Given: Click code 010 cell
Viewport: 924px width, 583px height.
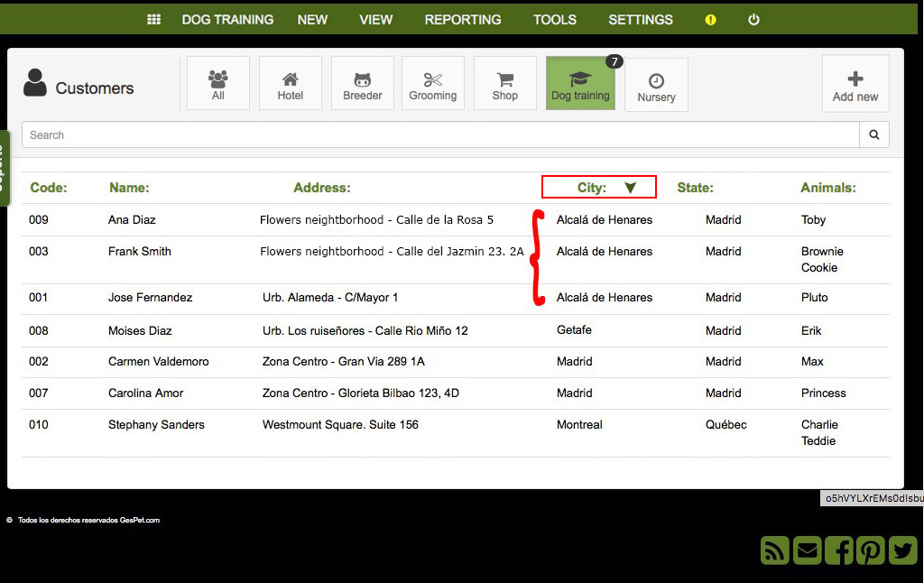Looking at the screenshot, I should pyautogui.click(x=38, y=424).
